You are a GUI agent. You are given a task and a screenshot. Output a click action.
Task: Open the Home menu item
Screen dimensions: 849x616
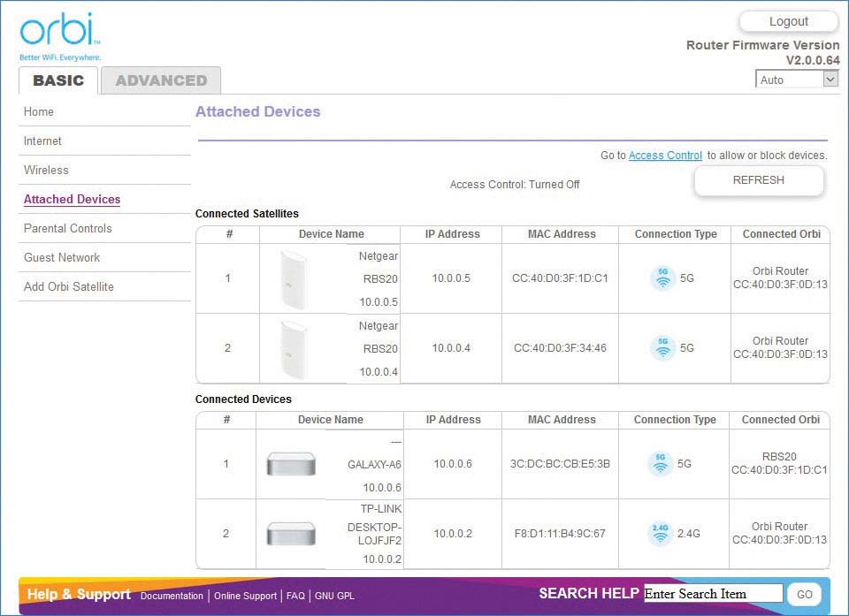tap(38, 111)
